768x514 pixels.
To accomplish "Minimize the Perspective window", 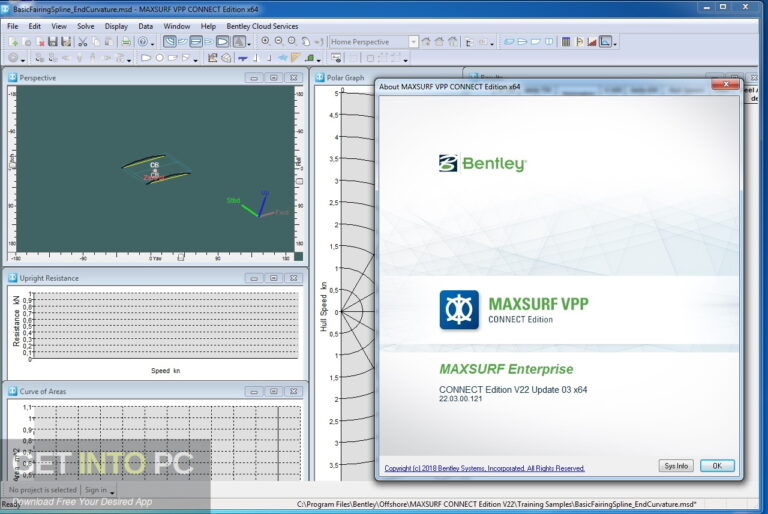I will coord(254,77).
